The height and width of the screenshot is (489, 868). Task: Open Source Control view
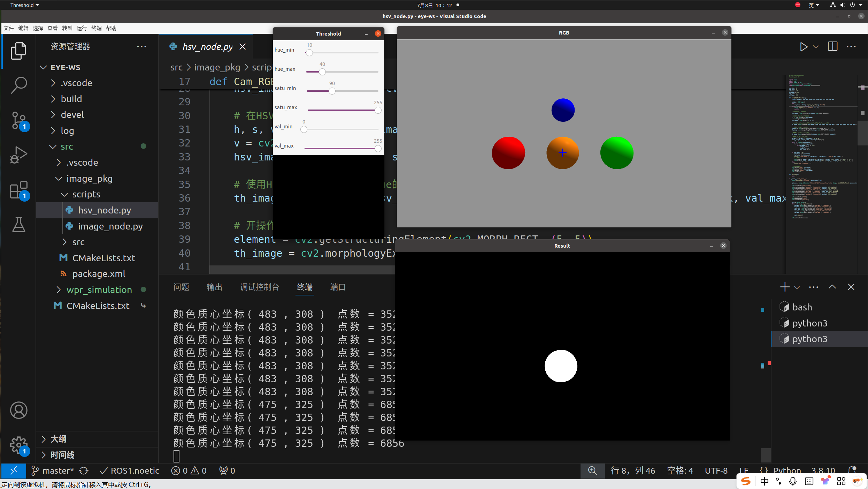click(18, 120)
